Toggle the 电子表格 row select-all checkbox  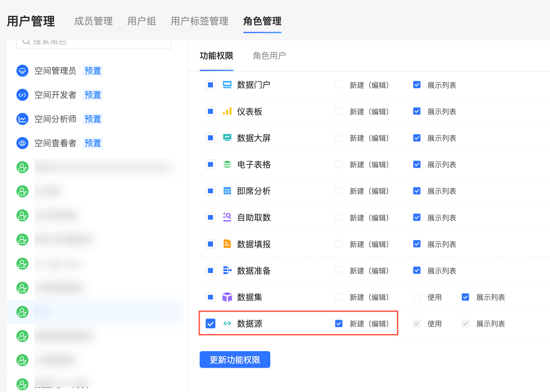pos(210,165)
